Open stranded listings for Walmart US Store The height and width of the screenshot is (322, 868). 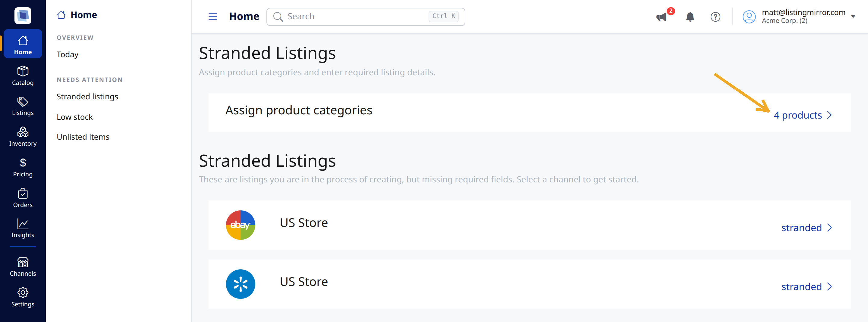point(806,287)
